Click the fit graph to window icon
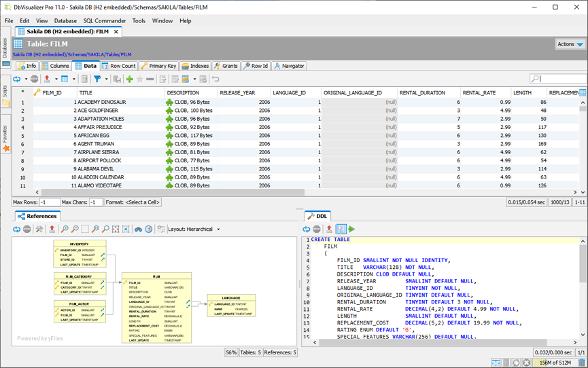This screenshot has height=368, width=588. pos(116,229)
